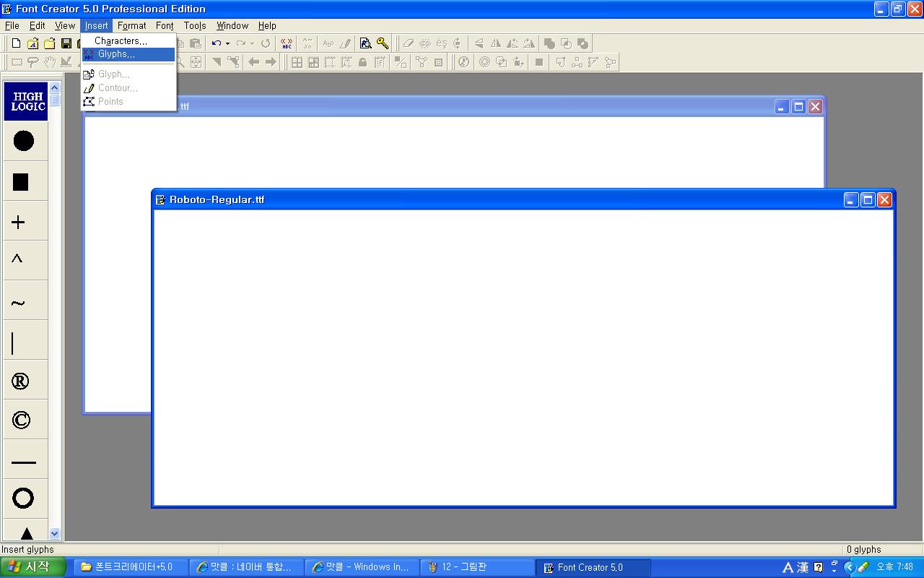Click the yellow key icon in toolbar
This screenshot has width=924, height=578.
coord(383,43)
